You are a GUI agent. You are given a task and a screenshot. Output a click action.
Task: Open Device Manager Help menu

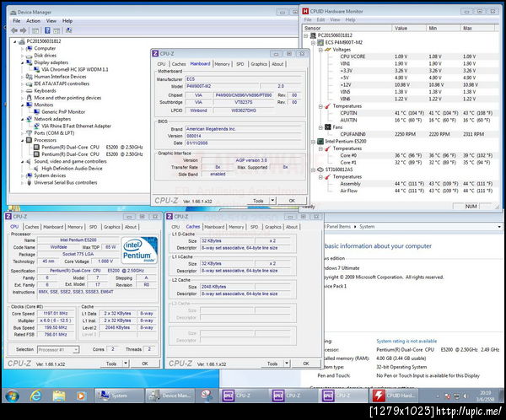coord(67,21)
